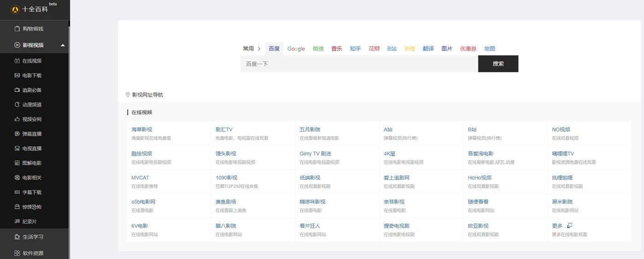Screen dimensions: 644x259
Task: Open the 剧汇TV link
Action: tap(224, 129)
